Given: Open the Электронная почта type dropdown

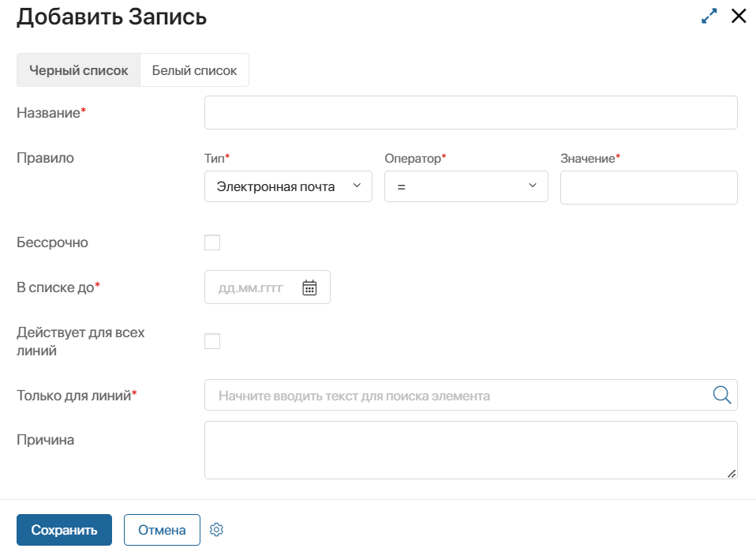Looking at the screenshot, I should coord(276,187).
